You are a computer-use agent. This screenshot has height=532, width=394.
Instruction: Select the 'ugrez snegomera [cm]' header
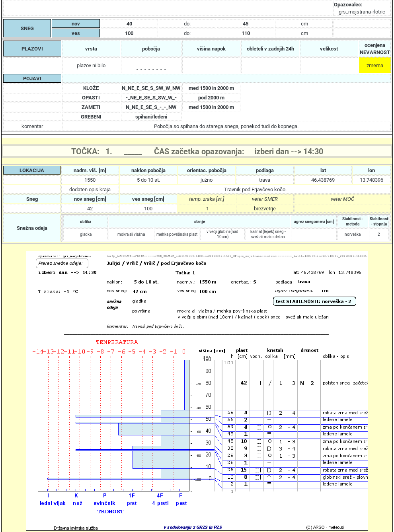tap(314, 221)
